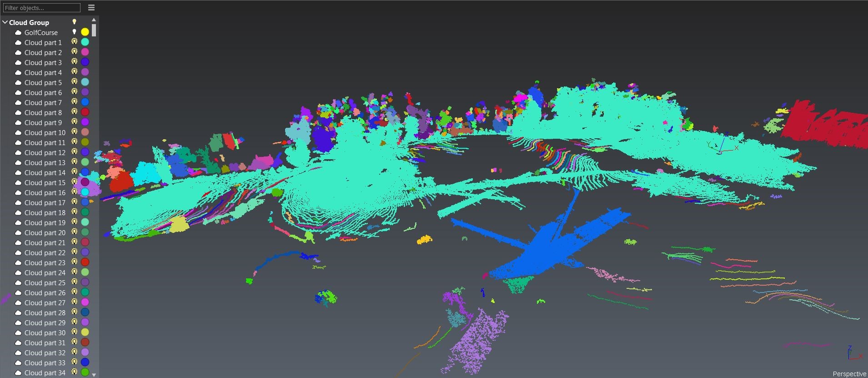Click the cloud icon of Cloud part 27
This screenshot has width=868, height=378.
pos(18,303)
